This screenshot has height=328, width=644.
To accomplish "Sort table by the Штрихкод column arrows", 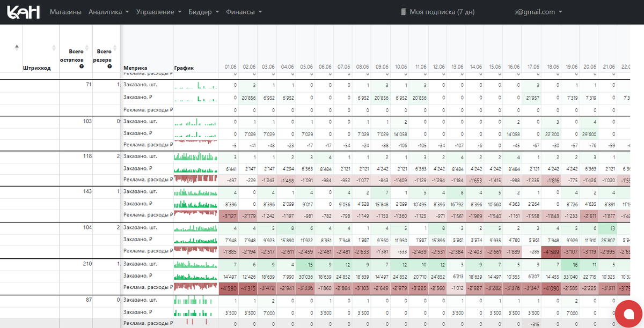I will click(x=54, y=48).
